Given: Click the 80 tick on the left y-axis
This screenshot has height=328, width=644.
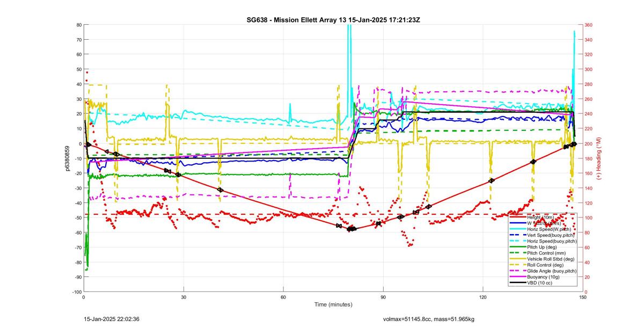Looking at the screenshot, I should click(x=78, y=25).
